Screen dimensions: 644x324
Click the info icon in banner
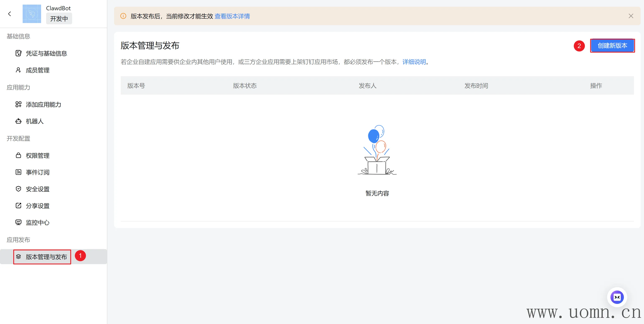coord(123,16)
